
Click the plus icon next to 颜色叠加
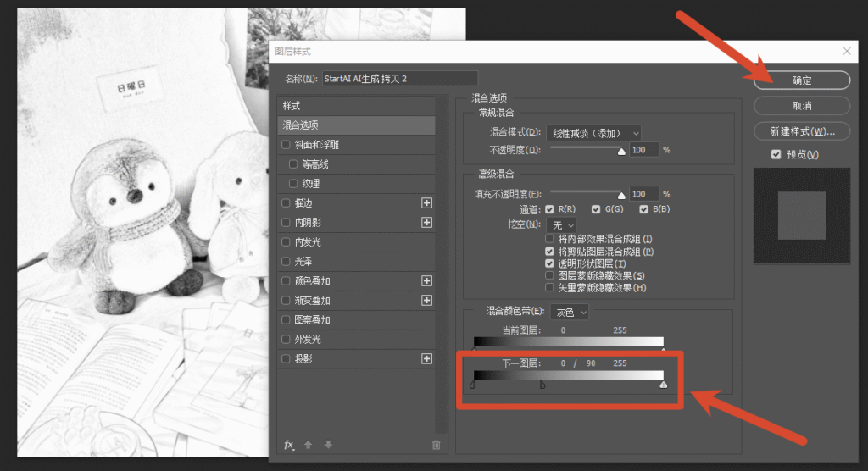426,280
